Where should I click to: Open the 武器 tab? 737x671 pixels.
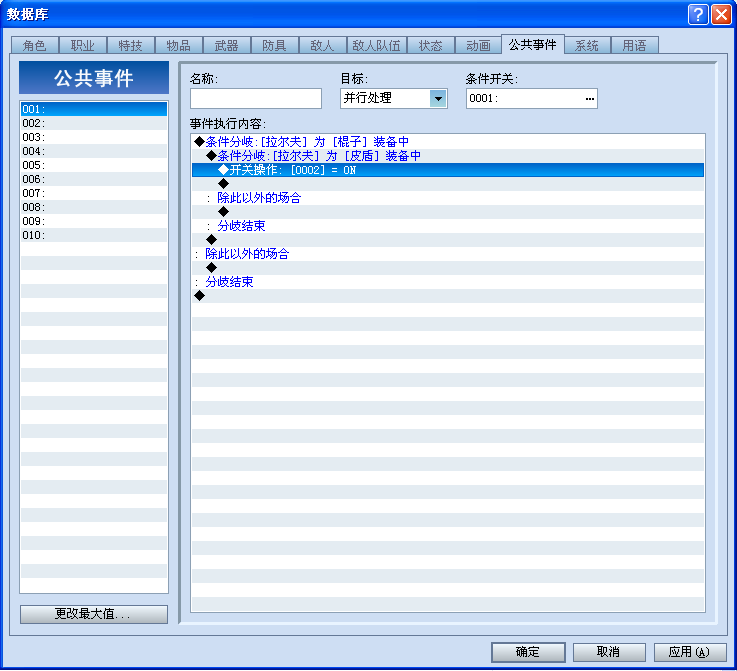pos(227,46)
